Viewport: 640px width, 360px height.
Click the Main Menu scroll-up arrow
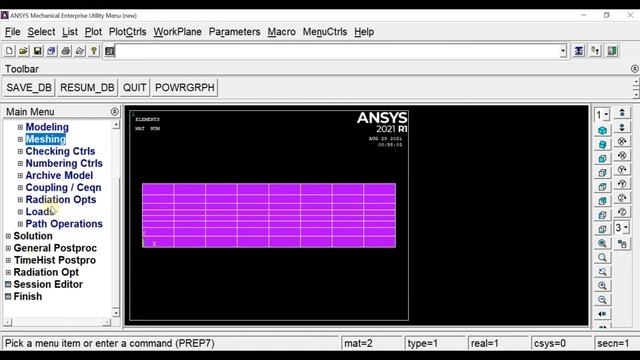pyautogui.click(x=116, y=124)
